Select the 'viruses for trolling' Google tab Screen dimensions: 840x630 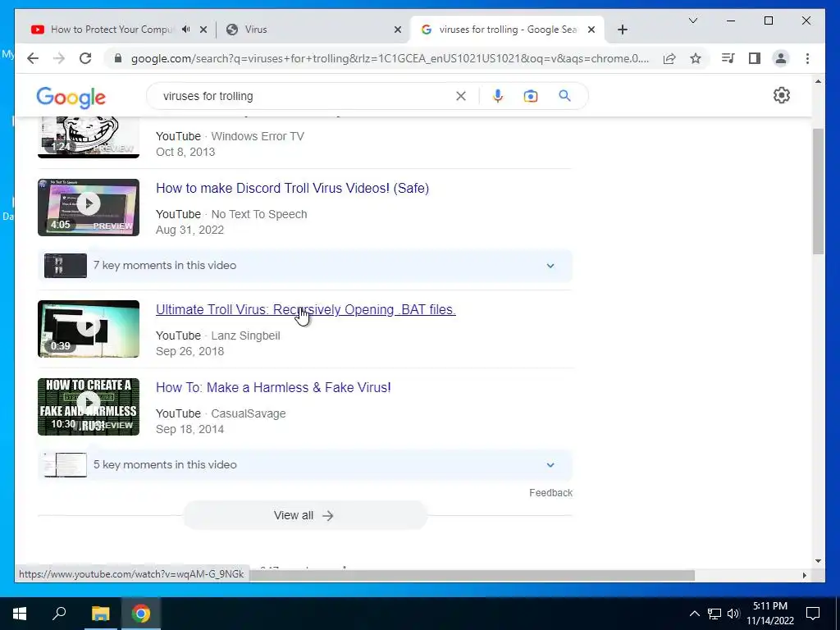507,30
